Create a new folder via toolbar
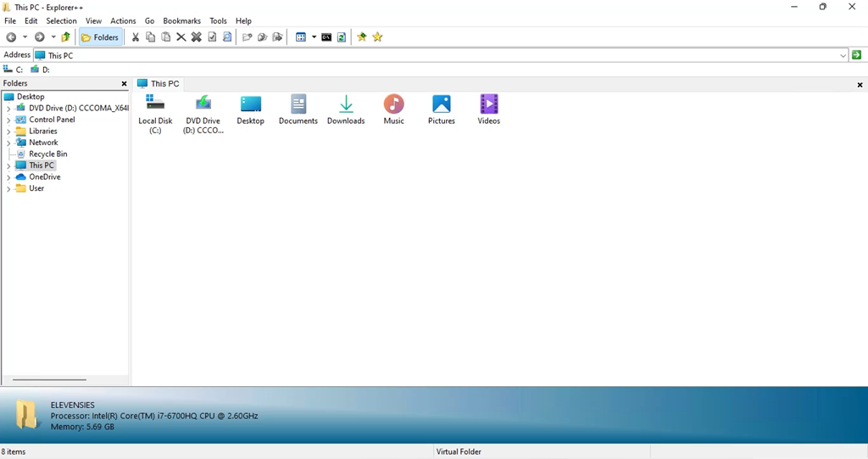Screen dimensions: 868x459 247,37
